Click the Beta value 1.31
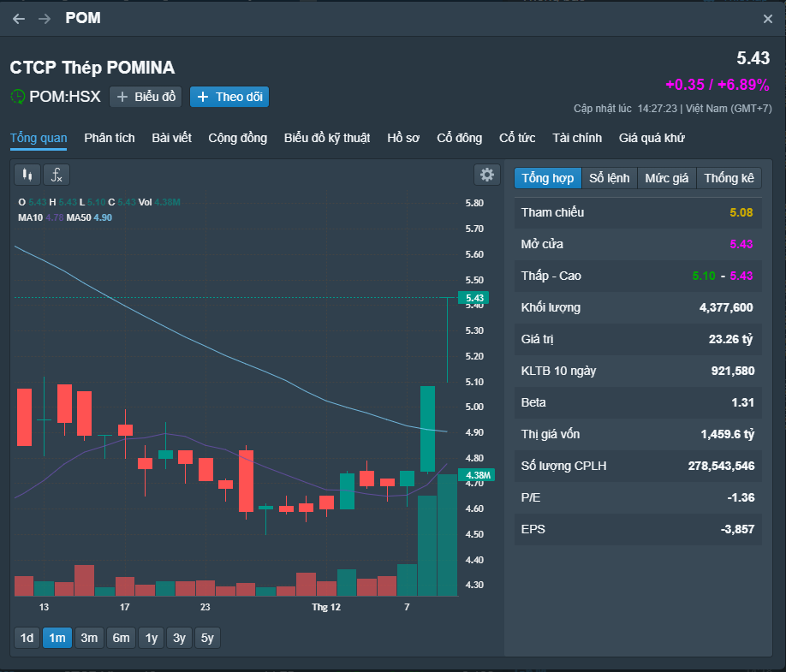This screenshot has height=672, width=786. point(742,402)
